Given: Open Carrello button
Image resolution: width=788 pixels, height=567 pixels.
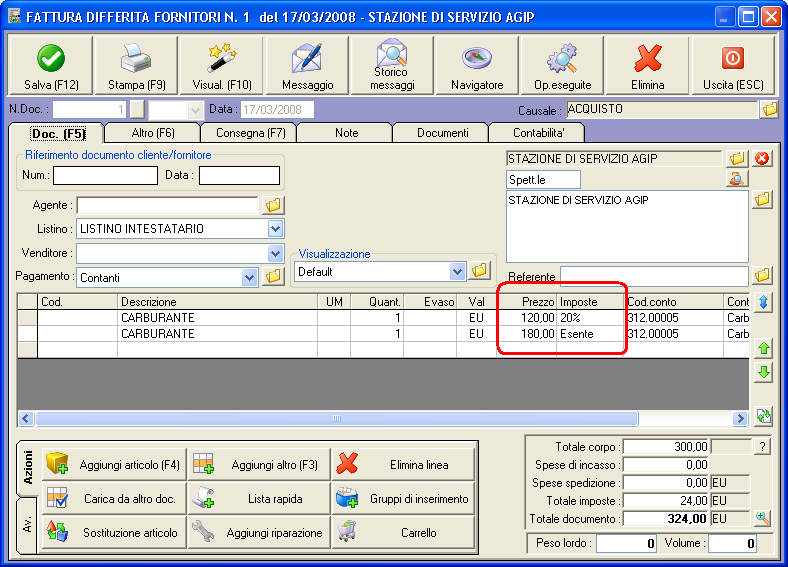Looking at the screenshot, I should tap(404, 532).
